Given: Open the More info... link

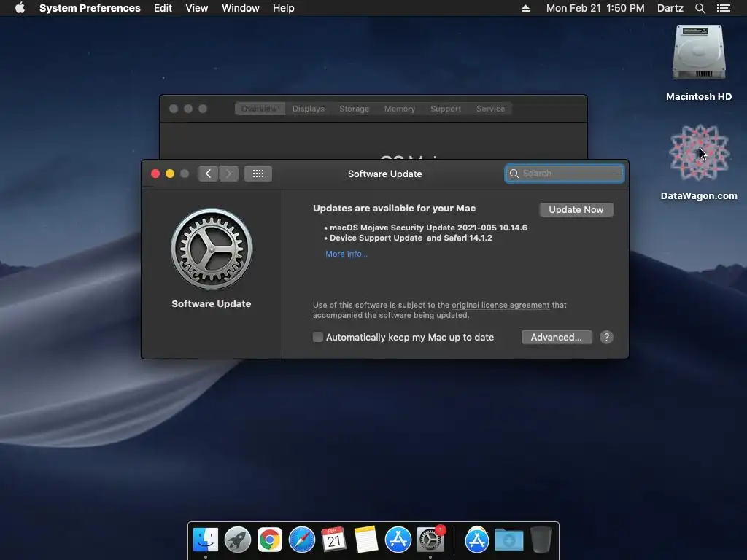Looking at the screenshot, I should [347, 254].
